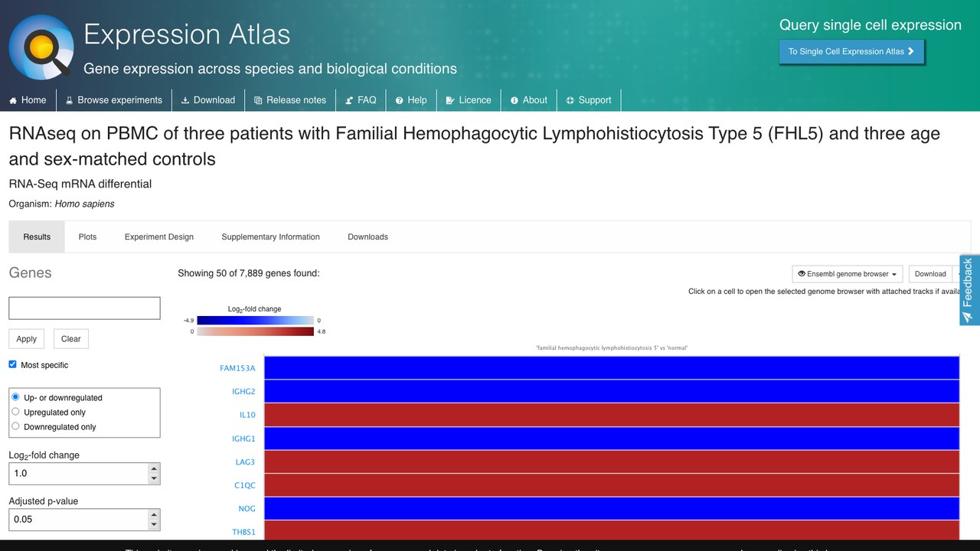Image resolution: width=980 pixels, height=551 pixels.
Task: Select Upregulated only radio option
Action: click(x=15, y=412)
